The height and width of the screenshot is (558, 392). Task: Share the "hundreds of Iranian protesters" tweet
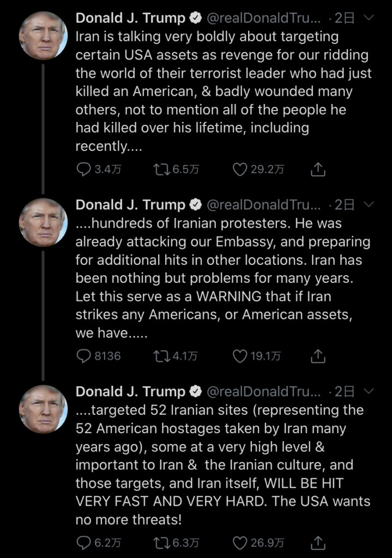coord(318,356)
